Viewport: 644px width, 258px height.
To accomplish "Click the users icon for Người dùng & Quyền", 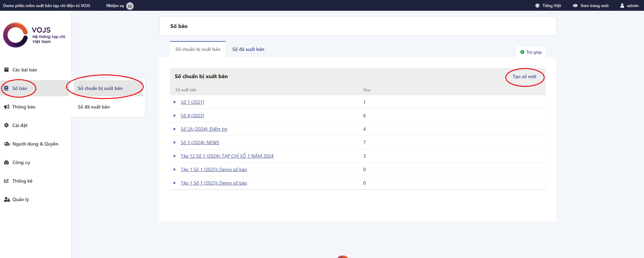I will click(x=7, y=144).
